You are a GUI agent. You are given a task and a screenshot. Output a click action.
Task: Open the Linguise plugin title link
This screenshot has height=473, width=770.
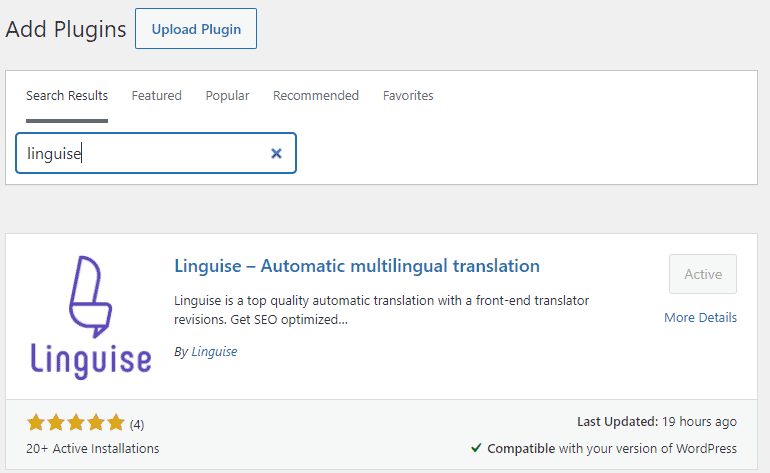[x=357, y=266]
